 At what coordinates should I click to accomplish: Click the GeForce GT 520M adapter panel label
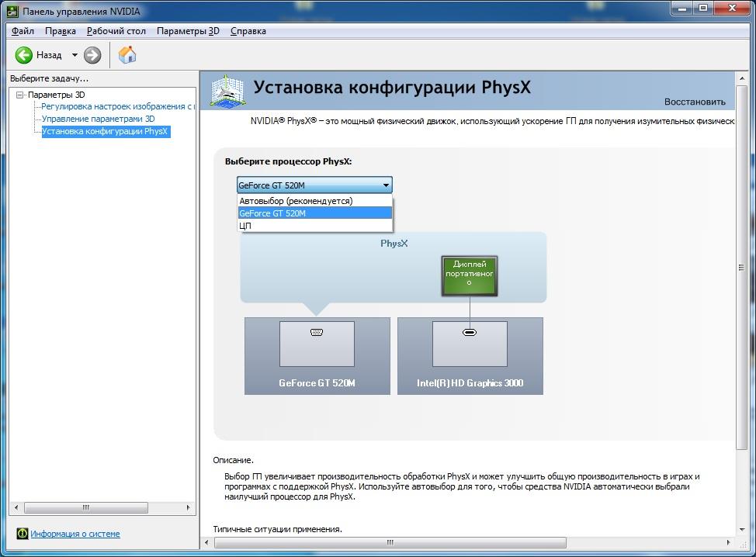(x=317, y=383)
